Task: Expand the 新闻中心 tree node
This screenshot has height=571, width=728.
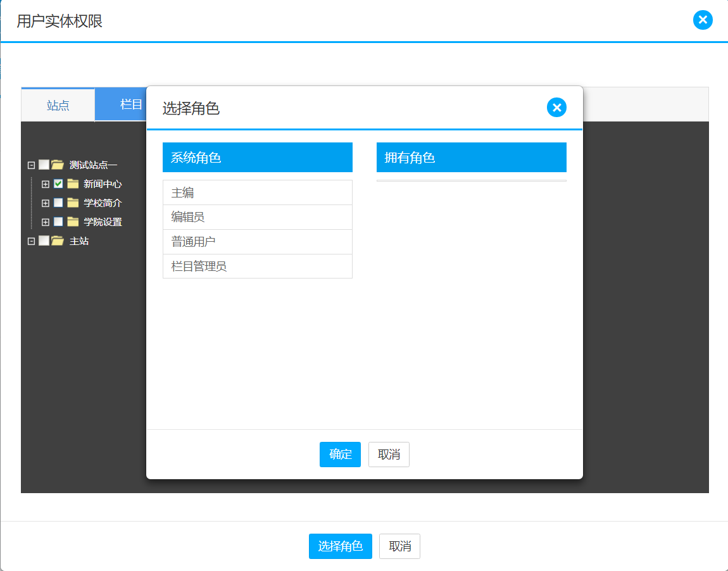Action: 45,184
